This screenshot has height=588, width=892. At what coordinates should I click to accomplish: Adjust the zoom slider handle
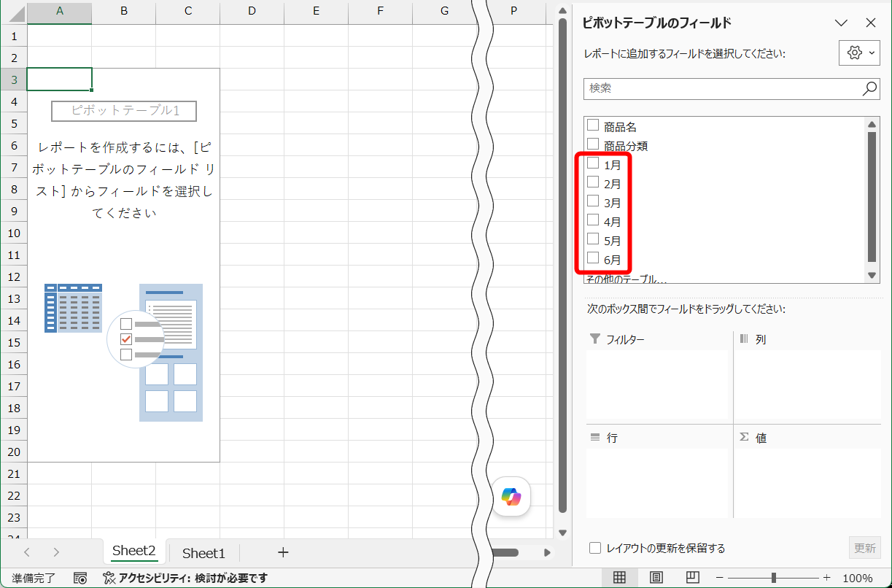pyautogui.click(x=773, y=578)
